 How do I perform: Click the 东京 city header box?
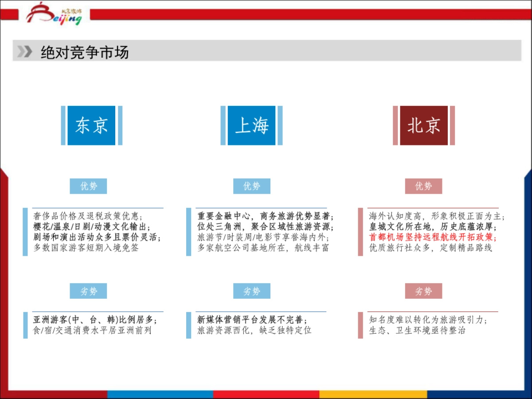(x=91, y=125)
